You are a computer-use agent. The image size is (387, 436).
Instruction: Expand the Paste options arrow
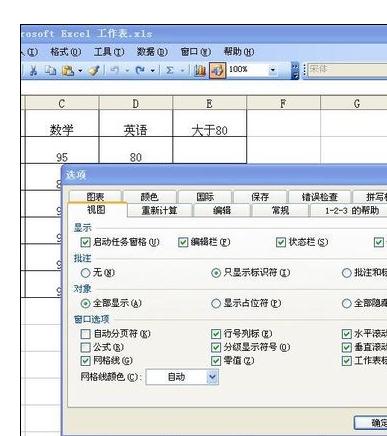click(x=80, y=71)
